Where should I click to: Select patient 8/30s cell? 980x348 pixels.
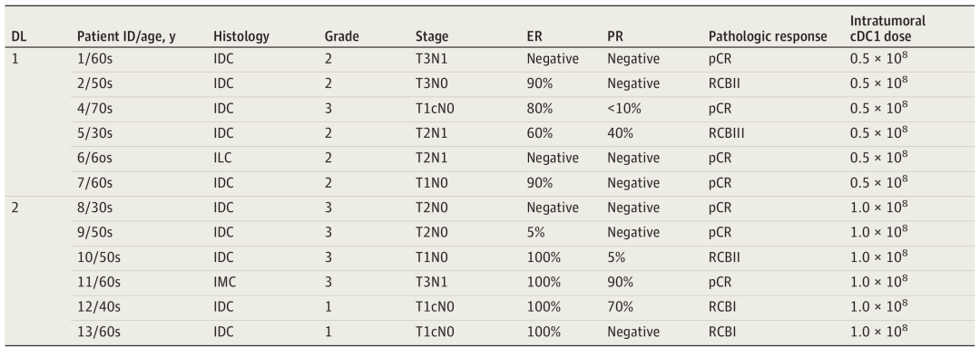tap(94, 208)
